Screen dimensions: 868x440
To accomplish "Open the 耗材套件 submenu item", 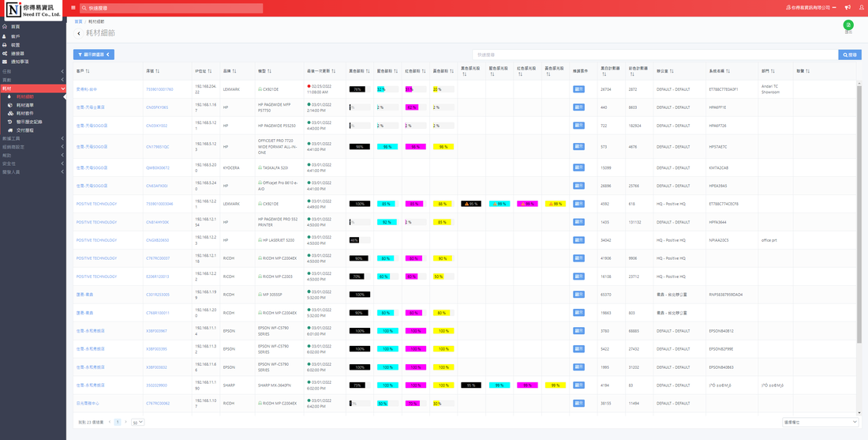I will tap(25, 112).
